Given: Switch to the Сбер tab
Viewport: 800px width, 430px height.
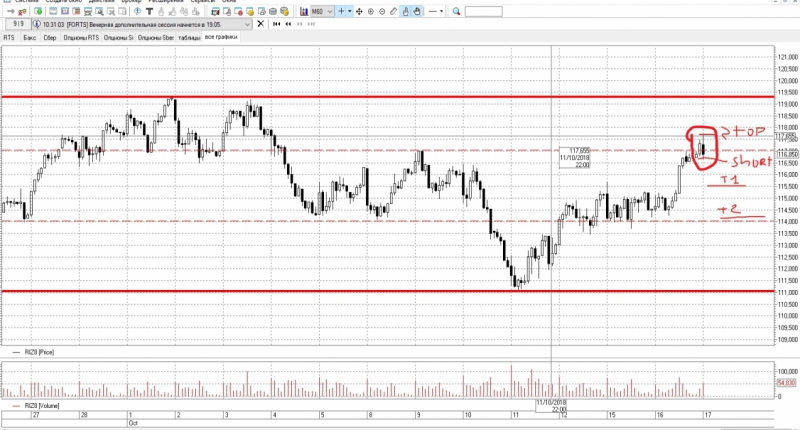Looking at the screenshot, I should 49,38.
